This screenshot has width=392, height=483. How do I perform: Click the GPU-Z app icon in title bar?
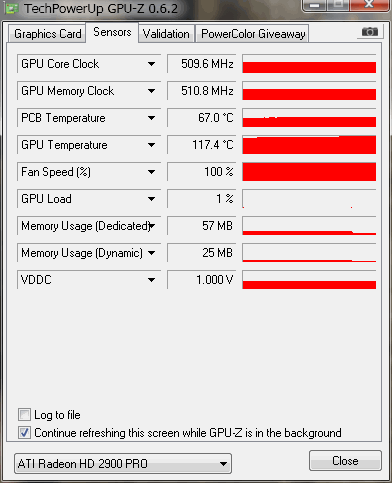[11, 8]
